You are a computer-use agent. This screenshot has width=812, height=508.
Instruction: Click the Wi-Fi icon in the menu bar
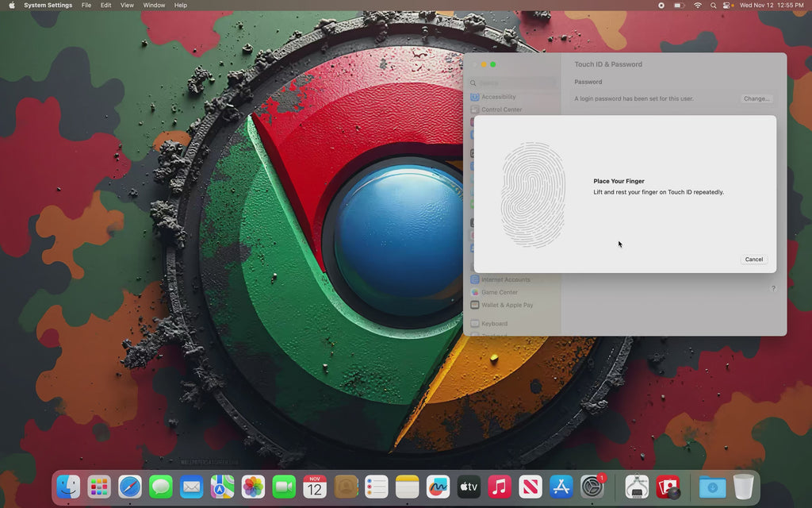point(697,5)
